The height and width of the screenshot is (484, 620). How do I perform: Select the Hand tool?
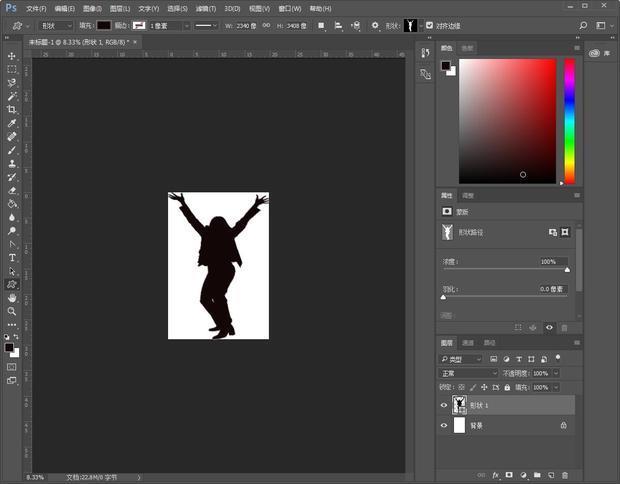pyautogui.click(x=12, y=298)
